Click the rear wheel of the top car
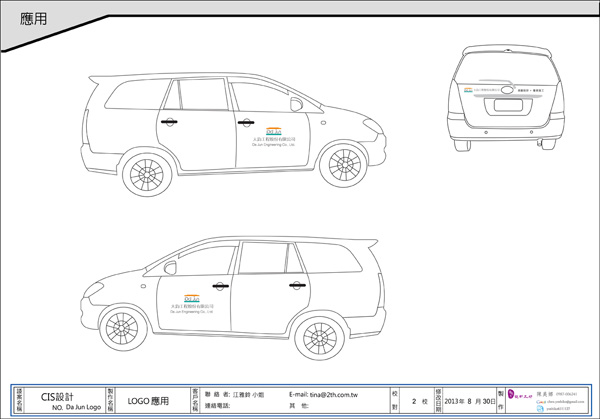This screenshot has height=419, width=600. coord(147,175)
